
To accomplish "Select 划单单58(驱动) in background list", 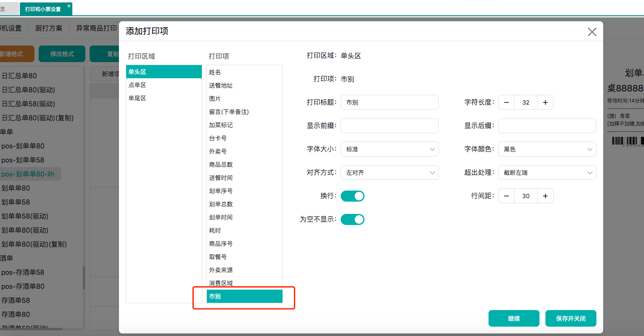I will 25,216.
